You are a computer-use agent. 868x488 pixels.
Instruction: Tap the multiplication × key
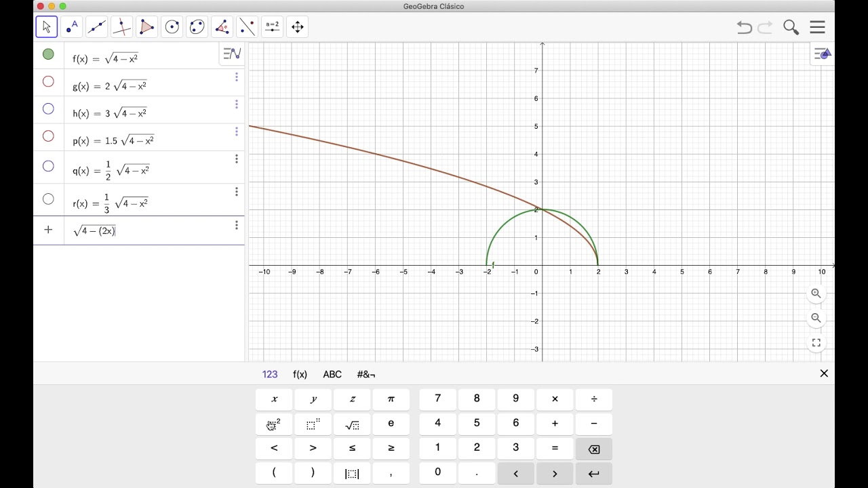tap(555, 399)
